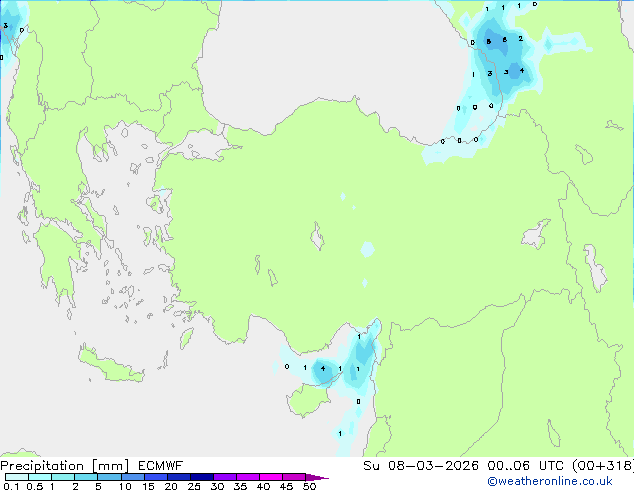Click the '0.5' legend scale label
Image resolution: width=634 pixels, height=490 pixels.
tap(35, 486)
